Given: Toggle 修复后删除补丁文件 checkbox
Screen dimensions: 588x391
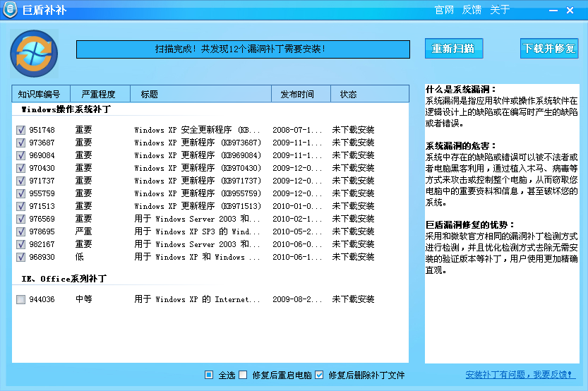Looking at the screenshot, I should tap(319, 375).
